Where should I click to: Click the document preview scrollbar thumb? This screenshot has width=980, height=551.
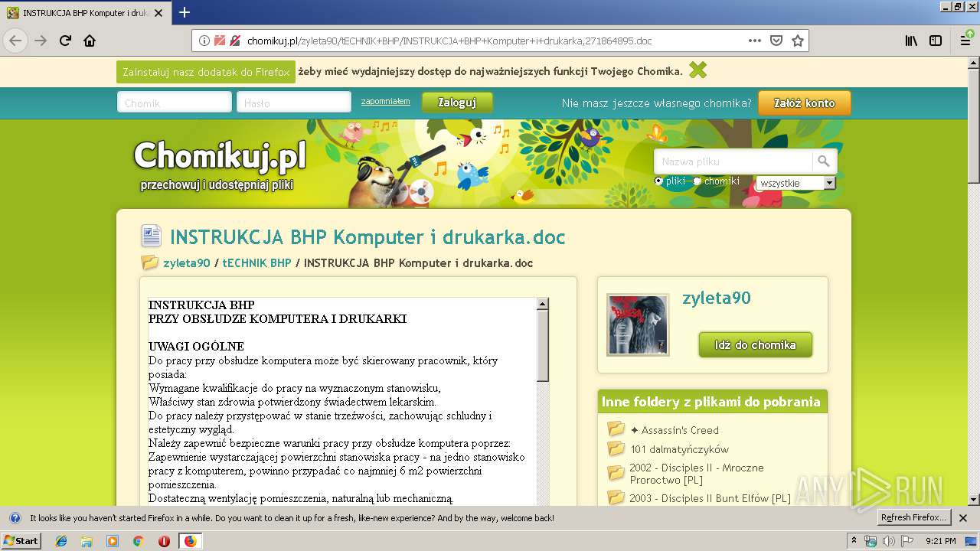click(x=543, y=346)
